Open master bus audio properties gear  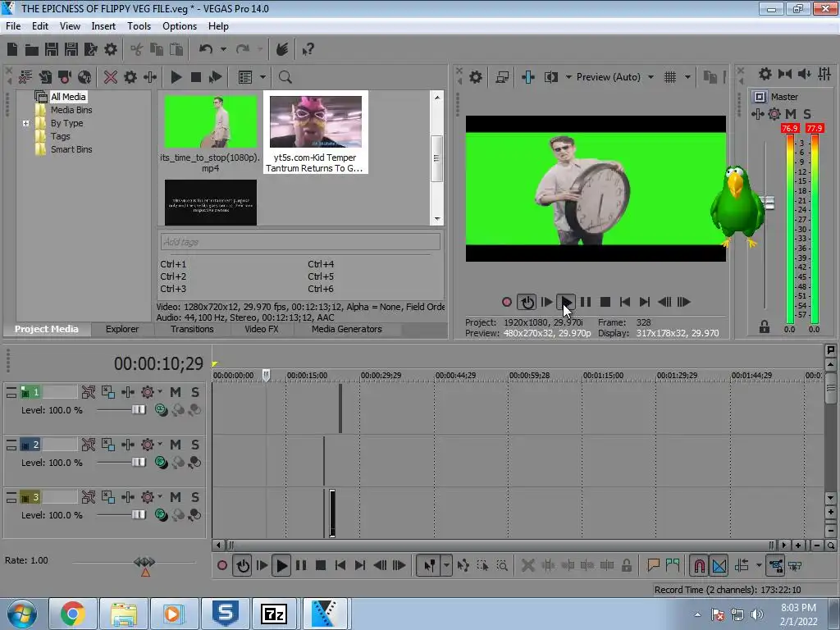765,74
